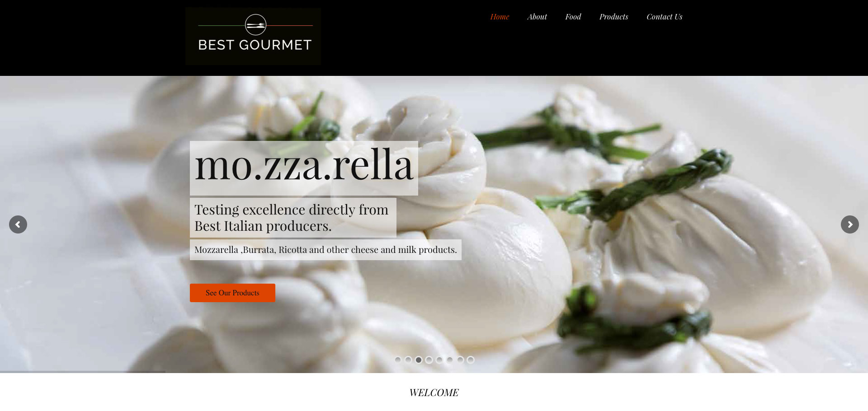Navigate to the Food section
This screenshot has height=411, width=868.
(x=573, y=17)
